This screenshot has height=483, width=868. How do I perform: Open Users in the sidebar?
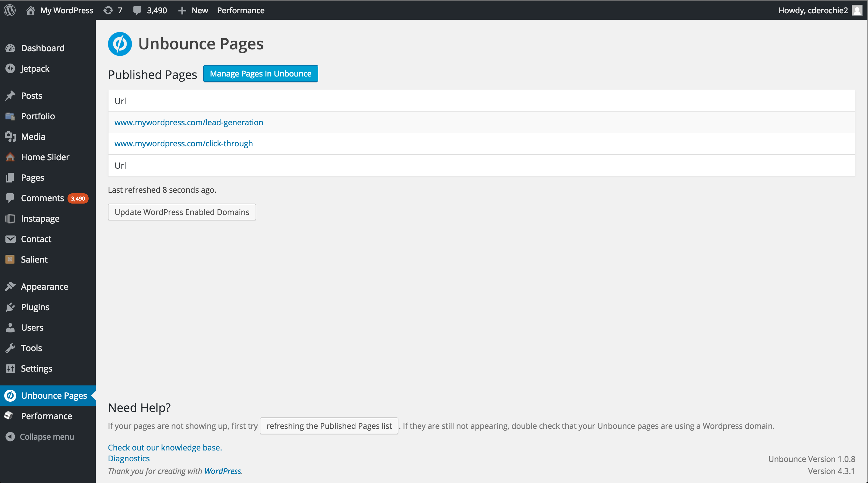[x=32, y=328]
